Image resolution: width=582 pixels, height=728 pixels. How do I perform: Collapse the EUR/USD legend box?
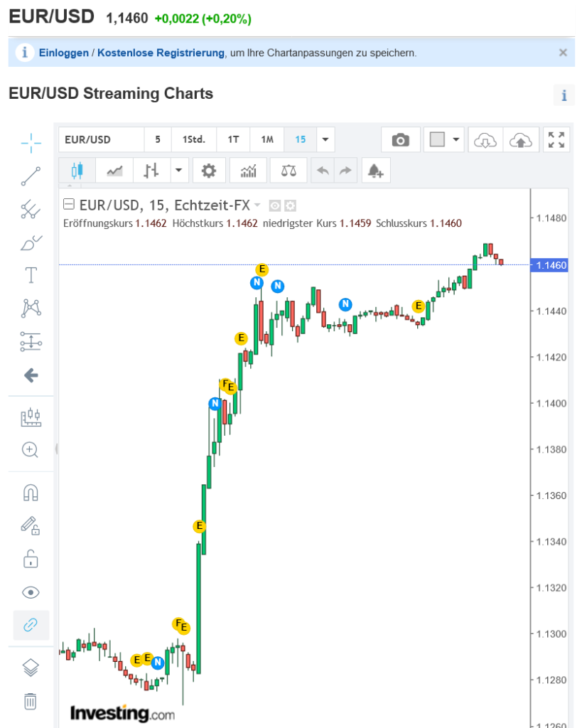click(69, 205)
